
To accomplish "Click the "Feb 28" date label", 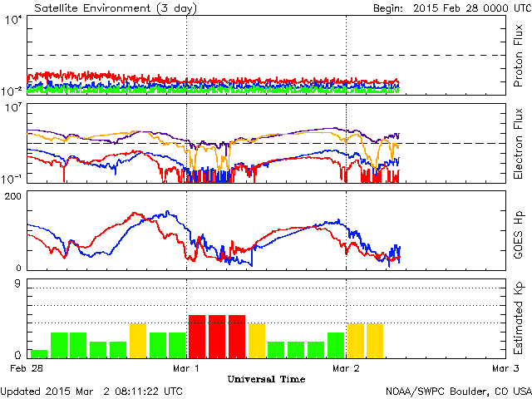I will tap(27, 368).
